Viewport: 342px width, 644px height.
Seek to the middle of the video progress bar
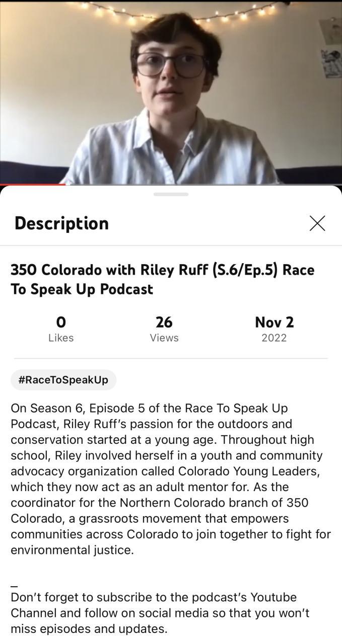click(171, 185)
